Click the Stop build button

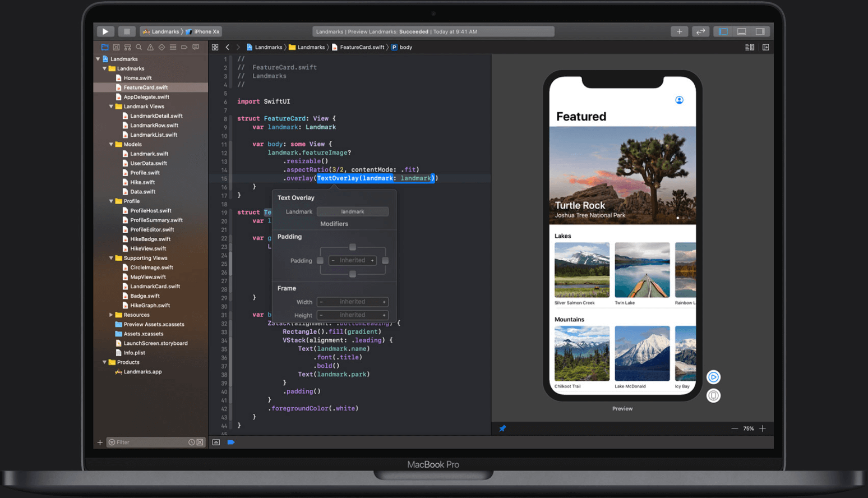tap(127, 31)
